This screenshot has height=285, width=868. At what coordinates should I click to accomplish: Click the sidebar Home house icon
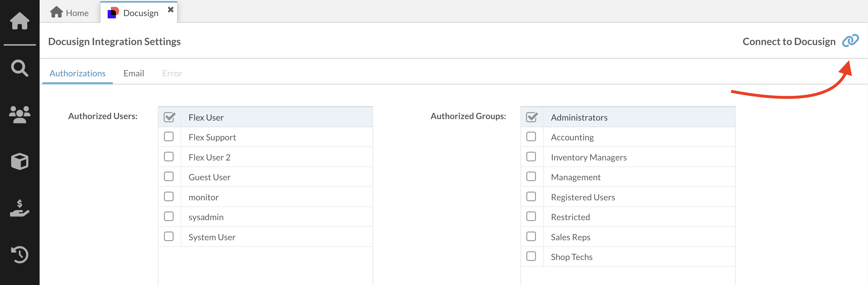[x=20, y=21]
